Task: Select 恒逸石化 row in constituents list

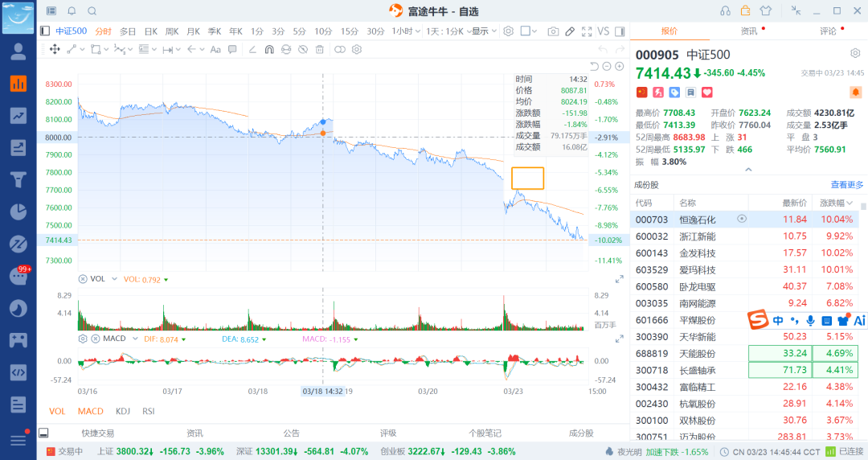Action: (x=744, y=220)
